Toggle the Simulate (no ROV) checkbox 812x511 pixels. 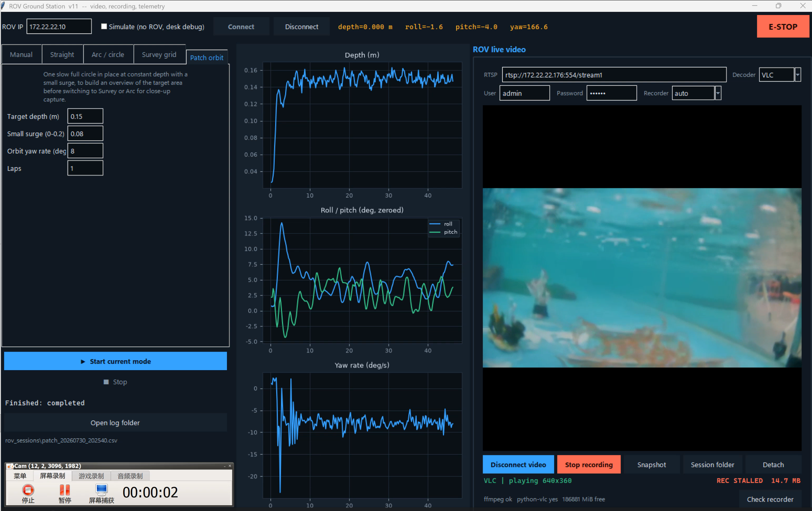104,26
